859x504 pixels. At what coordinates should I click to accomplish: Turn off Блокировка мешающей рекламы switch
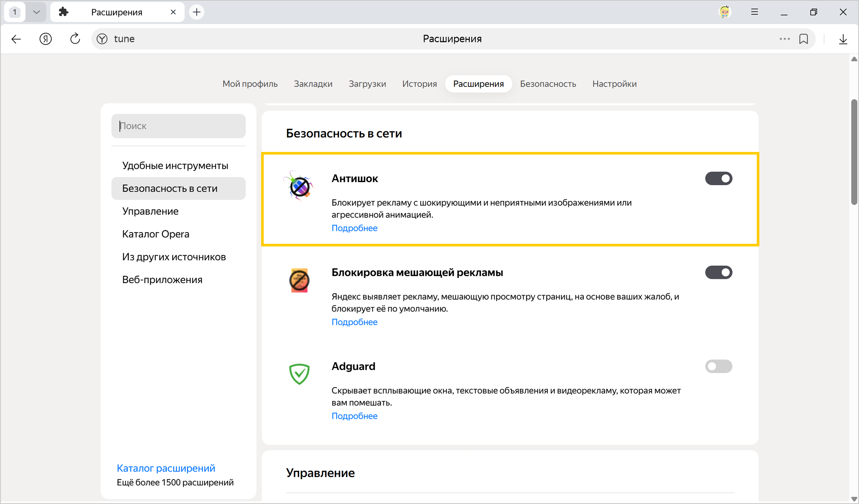coord(718,272)
